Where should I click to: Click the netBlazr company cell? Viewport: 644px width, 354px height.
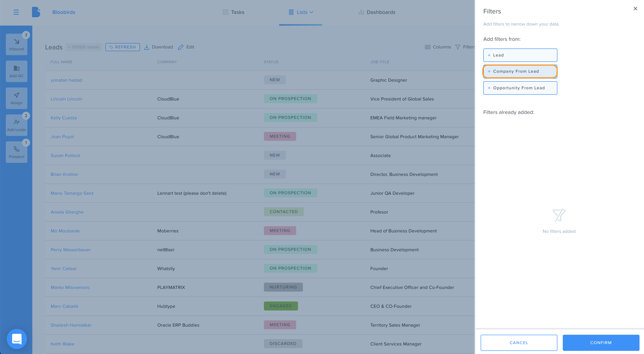[166, 249]
